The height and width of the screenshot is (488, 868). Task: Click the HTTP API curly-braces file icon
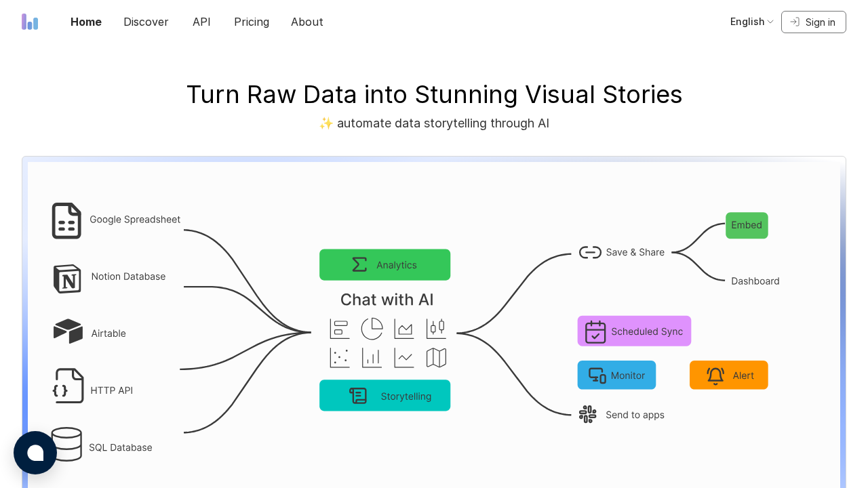(x=68, y=386)
